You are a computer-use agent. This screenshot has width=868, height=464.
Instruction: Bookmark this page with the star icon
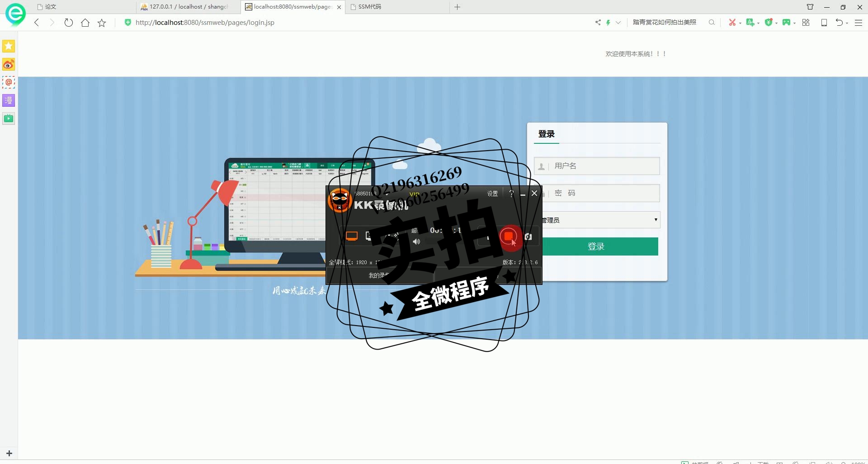(x=102, y=23)
